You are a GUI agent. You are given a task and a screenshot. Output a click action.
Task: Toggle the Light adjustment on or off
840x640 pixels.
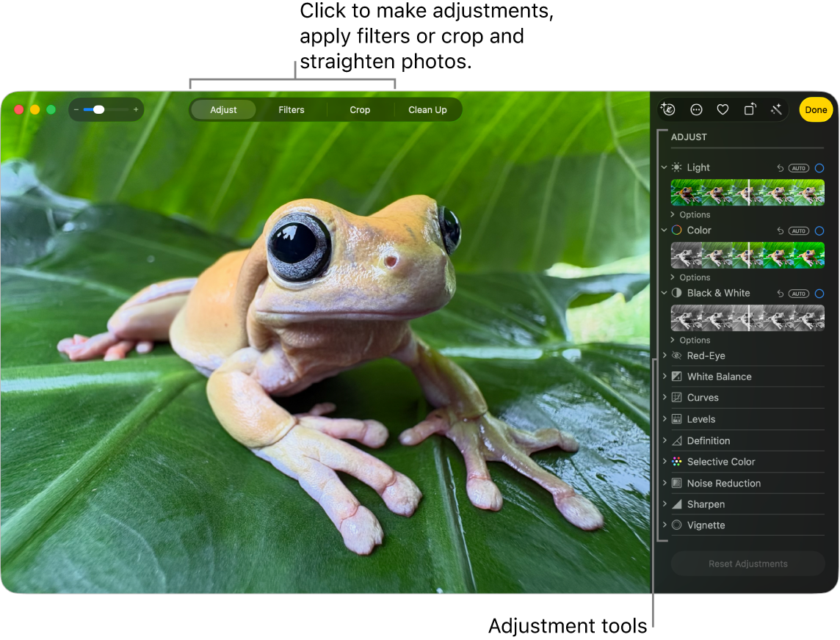[x=819, y=167]
